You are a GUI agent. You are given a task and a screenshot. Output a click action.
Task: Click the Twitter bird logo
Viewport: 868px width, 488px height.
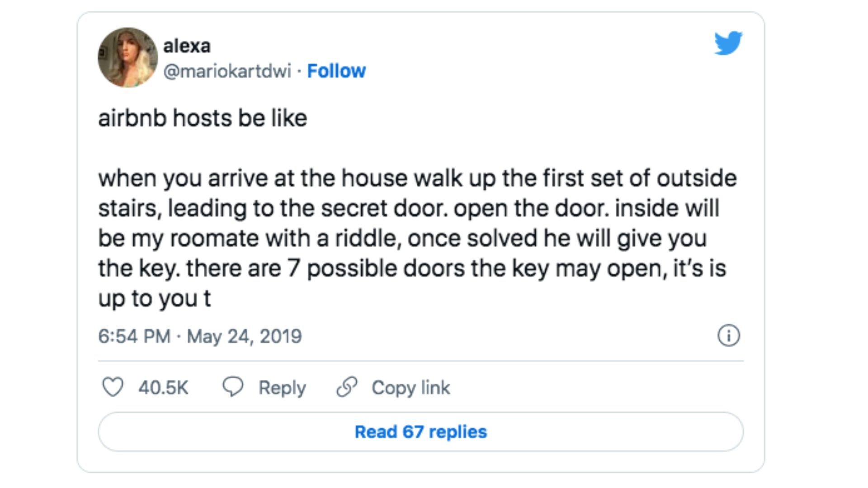[728, 43]
